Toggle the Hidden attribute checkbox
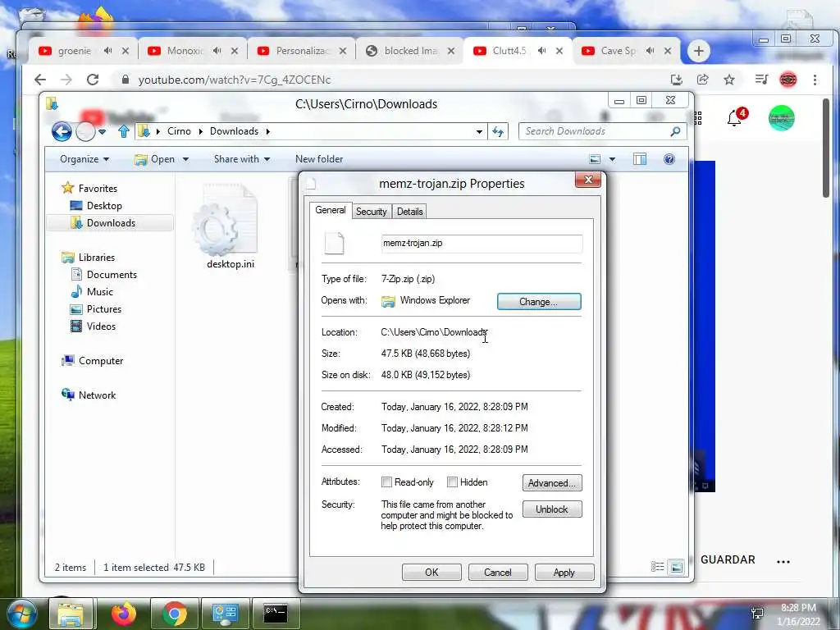 (x=452, y=482)
